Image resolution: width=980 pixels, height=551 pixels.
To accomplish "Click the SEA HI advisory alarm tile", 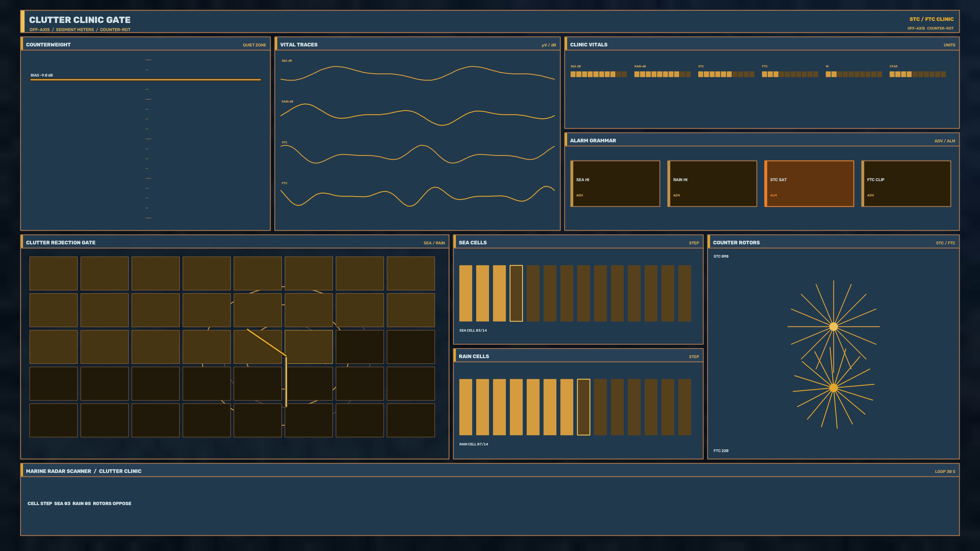I will pos(615,184).
